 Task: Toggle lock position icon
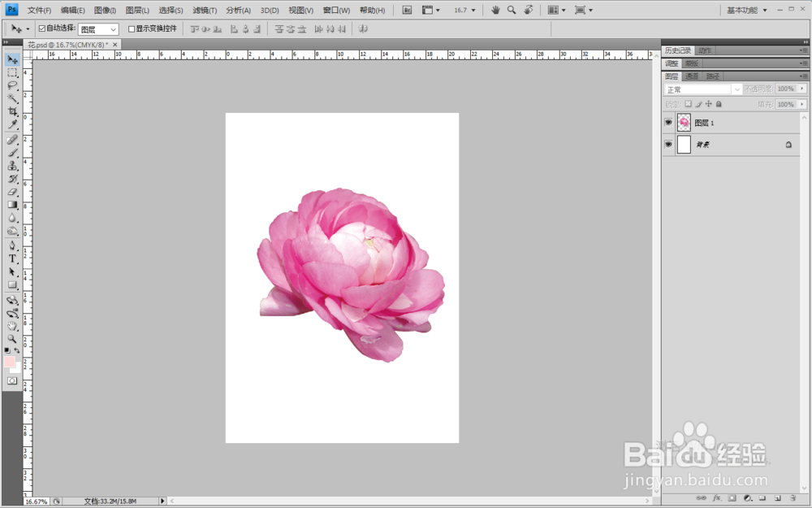[x=708, y=104]
